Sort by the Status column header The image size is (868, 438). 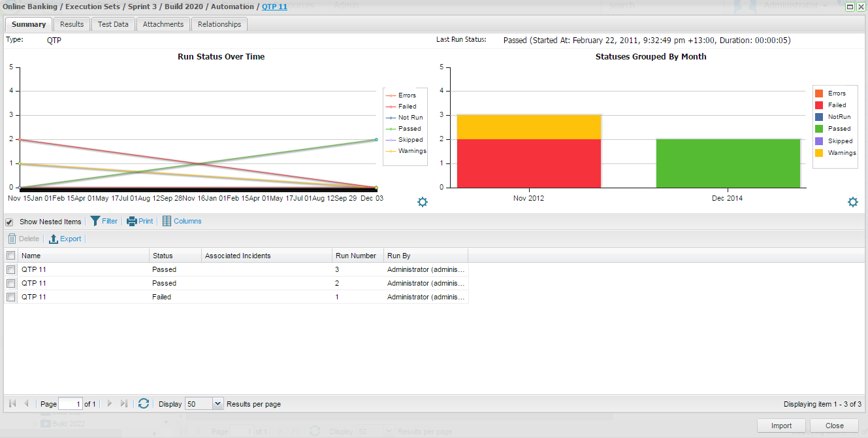163,256
